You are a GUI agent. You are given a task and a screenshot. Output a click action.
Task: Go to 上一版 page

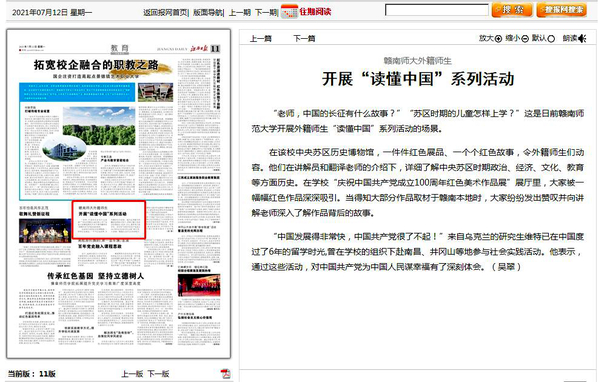coord(132,374)
